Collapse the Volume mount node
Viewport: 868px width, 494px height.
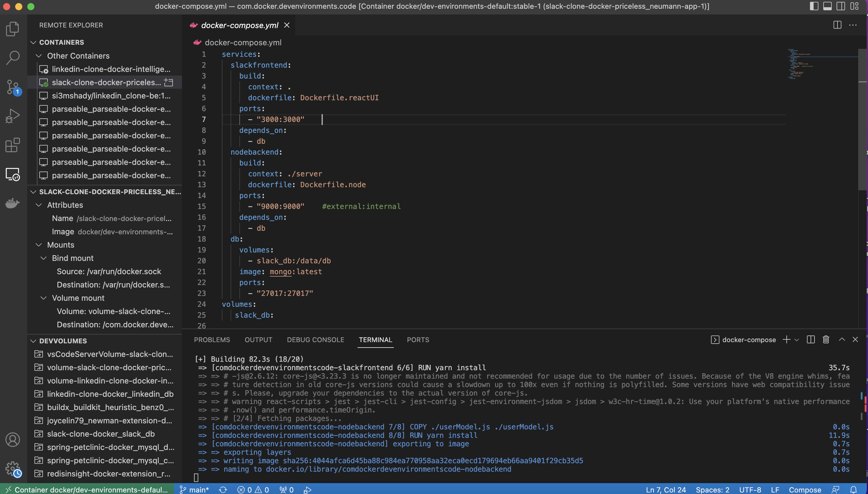click(x=44, y=298)
